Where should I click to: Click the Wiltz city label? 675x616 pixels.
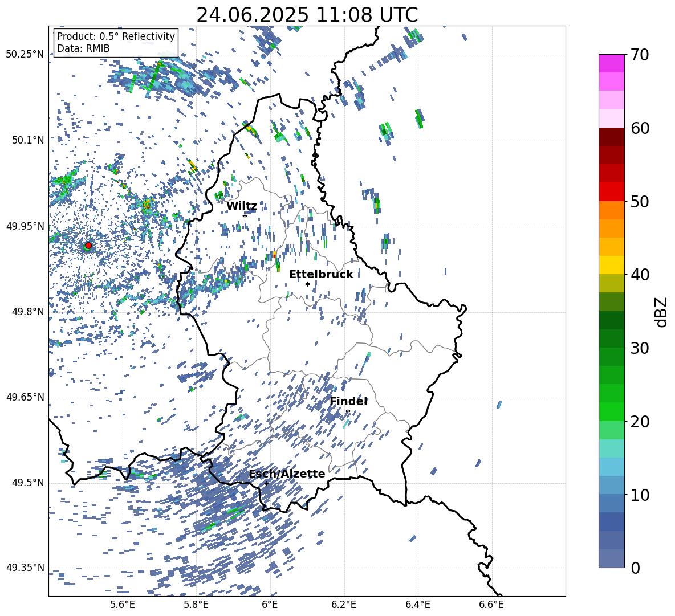pos(242,206)
